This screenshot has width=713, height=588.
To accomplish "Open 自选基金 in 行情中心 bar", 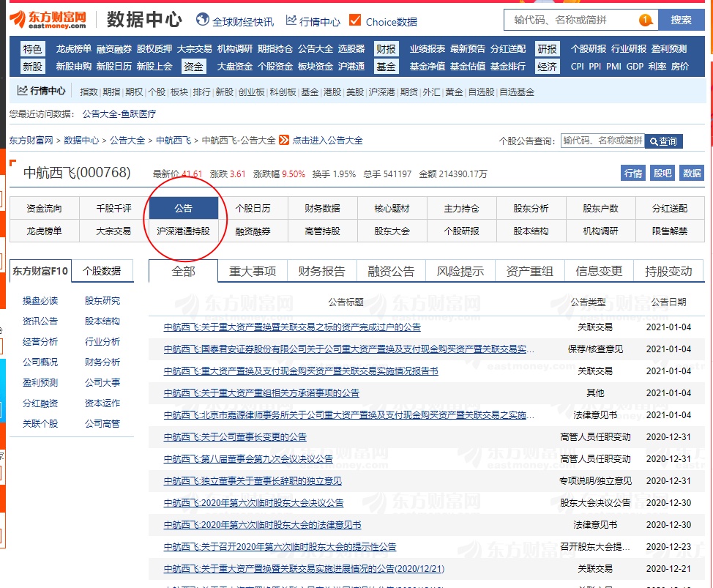I will coord(517,92).
